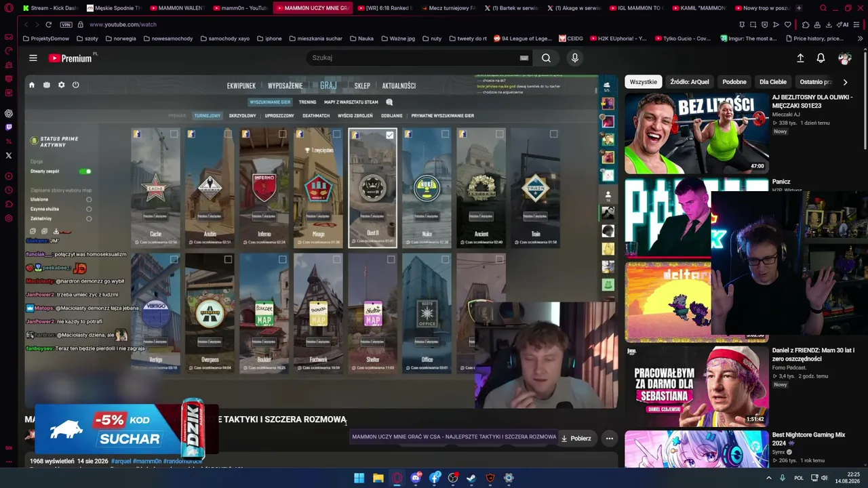Open the iphone bookmarks folder
The width and height of the screenshot is (868, 488).
tap(269, 39)
